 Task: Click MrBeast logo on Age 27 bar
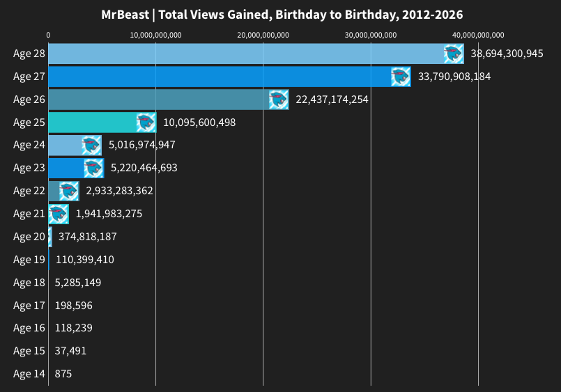tap(401, 77)
